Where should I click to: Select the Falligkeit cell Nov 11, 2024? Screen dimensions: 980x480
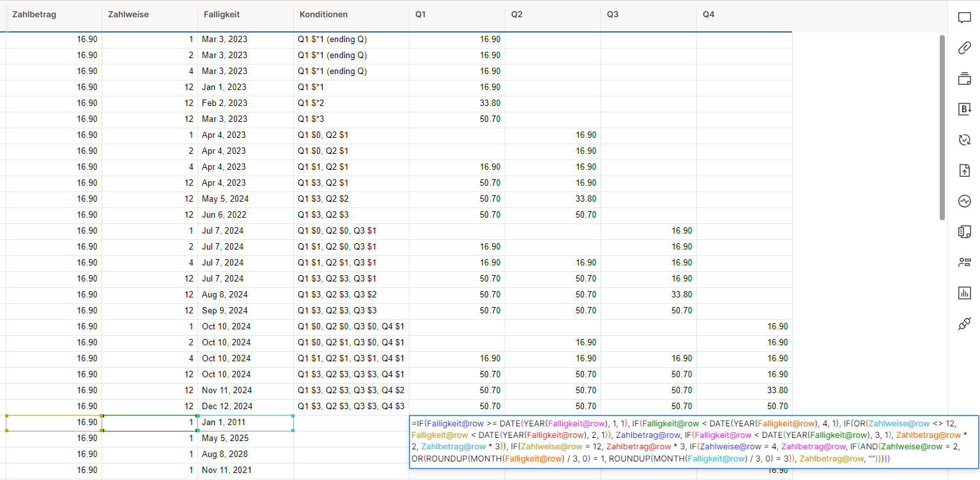[246, 390]
